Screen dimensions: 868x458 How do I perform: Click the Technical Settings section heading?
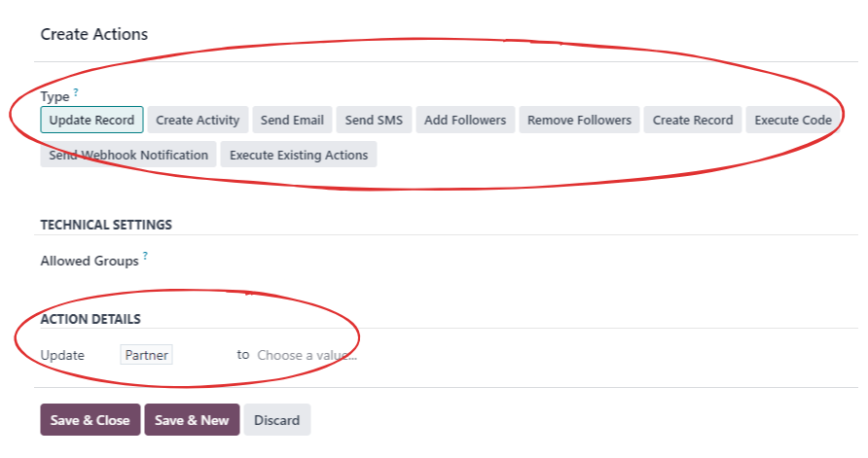click(x=106, y=225)
